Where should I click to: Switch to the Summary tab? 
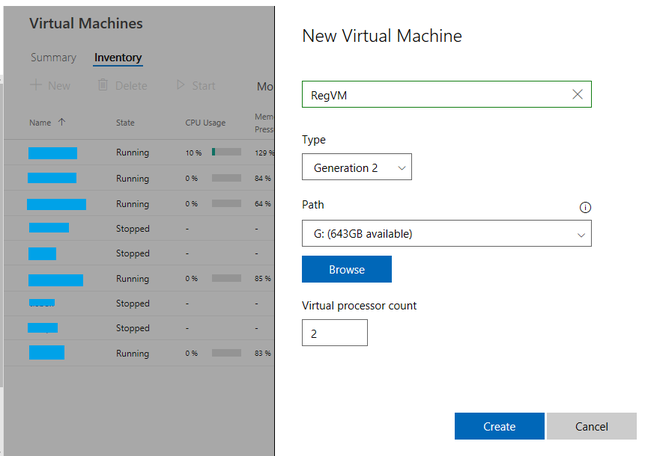coord(53,57)
